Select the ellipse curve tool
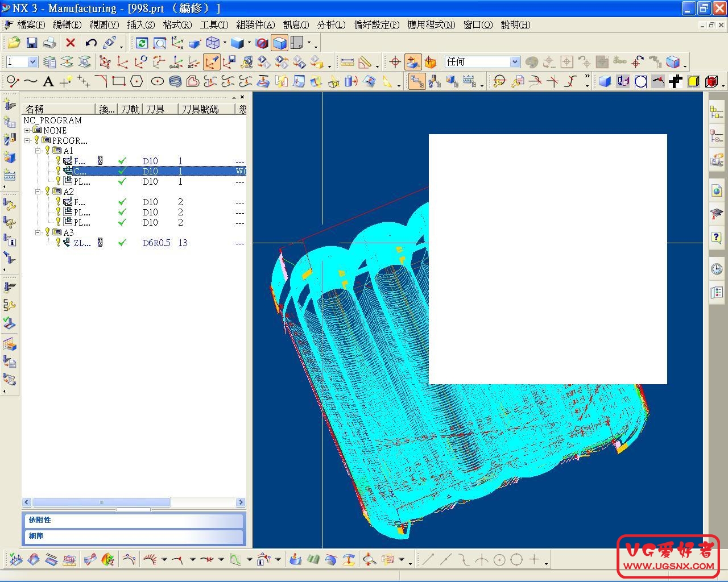Screen dimensions: 728x582 tap(158, 82)
